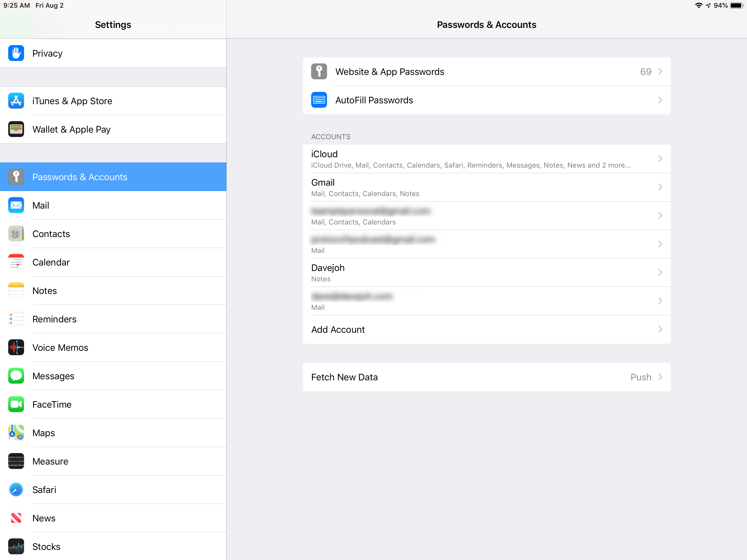Open the Gmail account
Viewport: 747px width, 560px height.
[x=487, y=187]
